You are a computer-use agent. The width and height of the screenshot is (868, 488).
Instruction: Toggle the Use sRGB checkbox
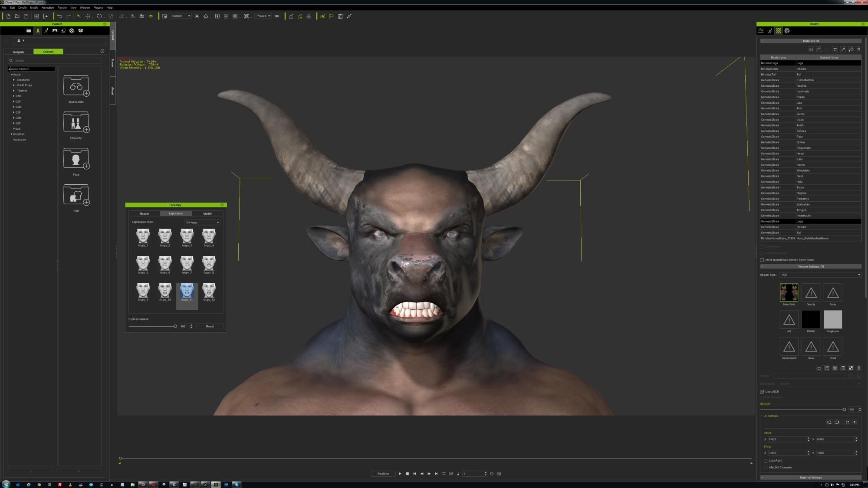(x=762, y=392)
